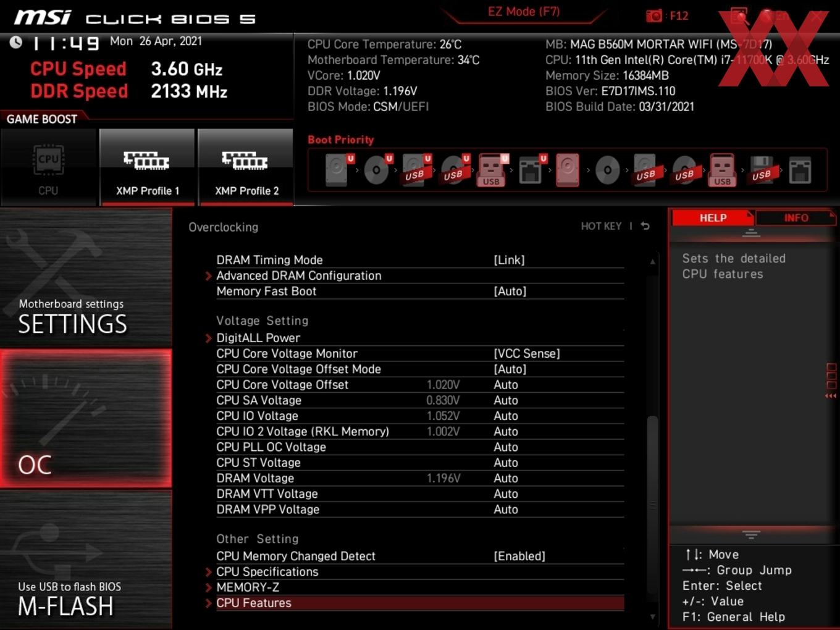The height and width of the screenshot is (630, 840).
Task: Click the small red side-panel icon at right edge
Action: 831,381
